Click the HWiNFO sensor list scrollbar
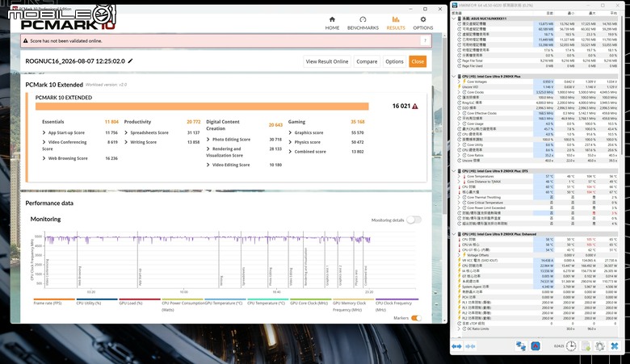630x364 pixels. pyautogui.click(x=622, y=84)
